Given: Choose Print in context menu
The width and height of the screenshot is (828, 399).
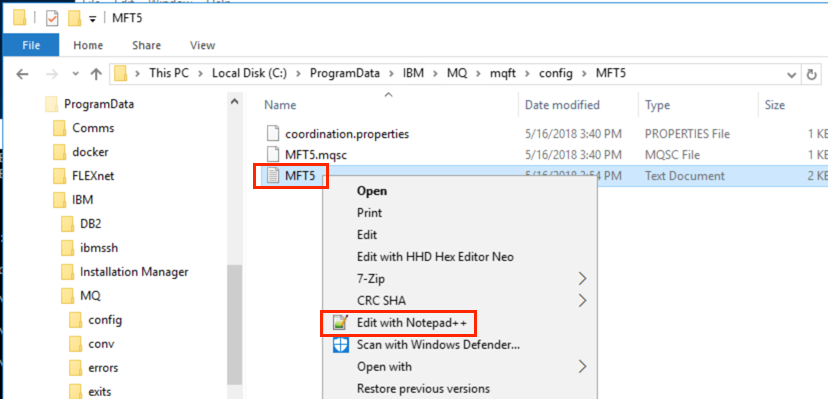Looking at the screenshot, I should pos(369,213).
